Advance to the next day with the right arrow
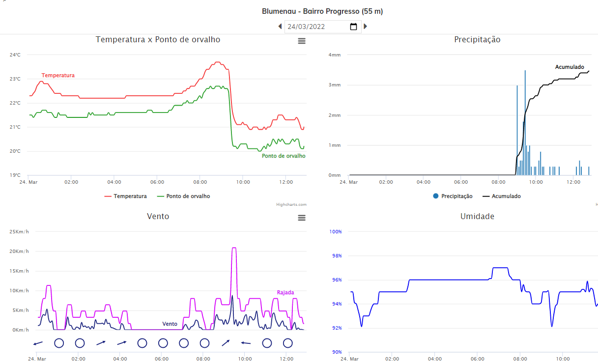The image size is (598, 364). [x=366, y=27]
